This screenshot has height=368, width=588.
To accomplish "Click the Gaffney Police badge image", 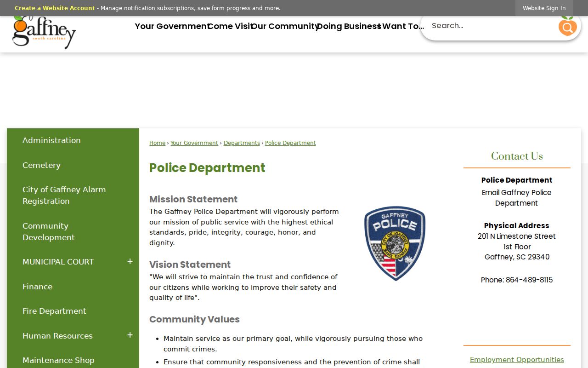I will tap(395, 243).
